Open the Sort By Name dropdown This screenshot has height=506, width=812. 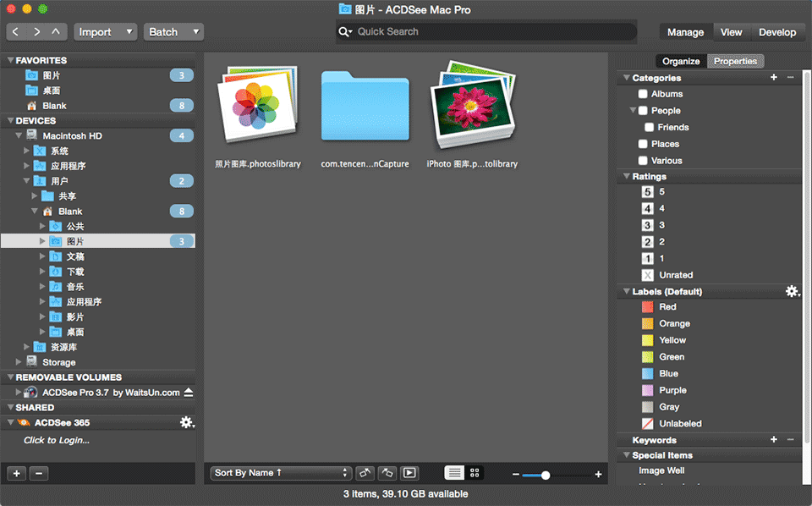click(x=279, y=472)
